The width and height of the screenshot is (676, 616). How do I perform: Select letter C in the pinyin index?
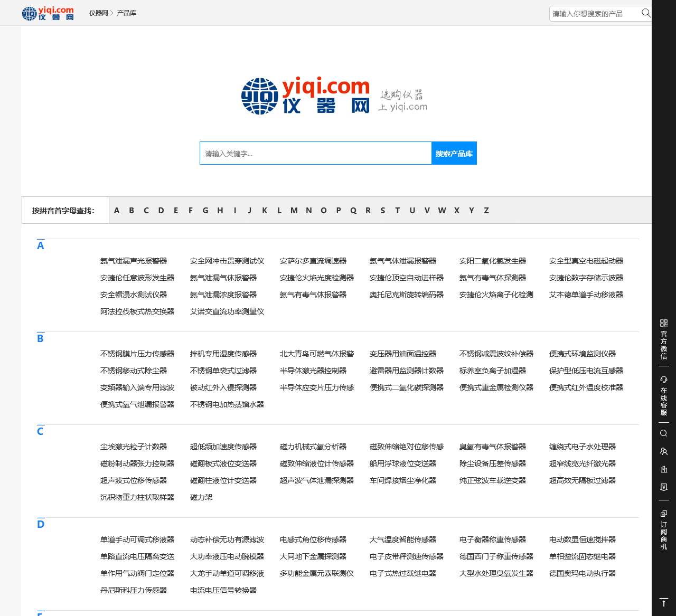click(146, 210)
